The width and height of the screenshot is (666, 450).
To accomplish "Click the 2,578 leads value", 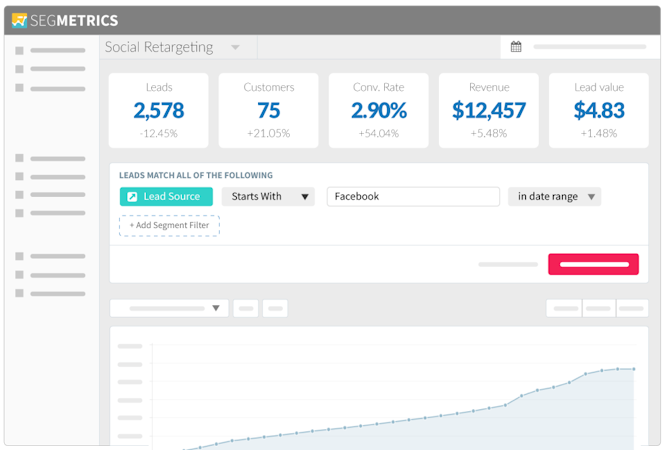I will click(158, 110).
